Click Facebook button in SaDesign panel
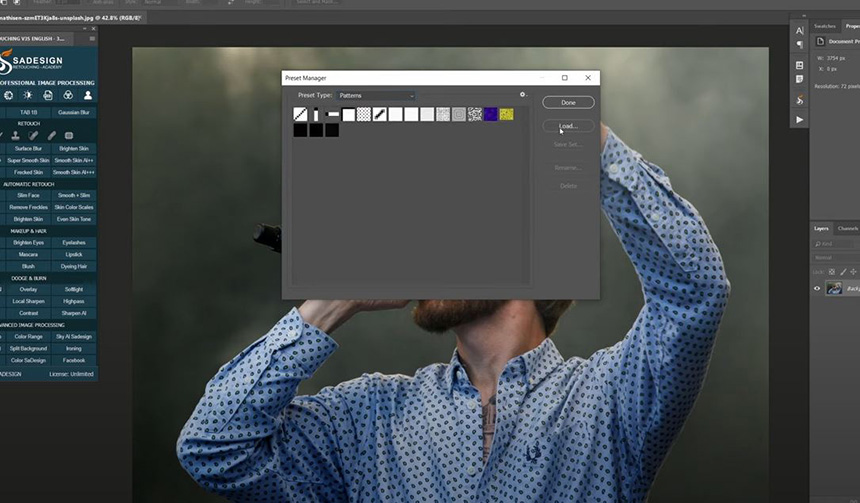860x503 pixels. (x=74, y=360)
